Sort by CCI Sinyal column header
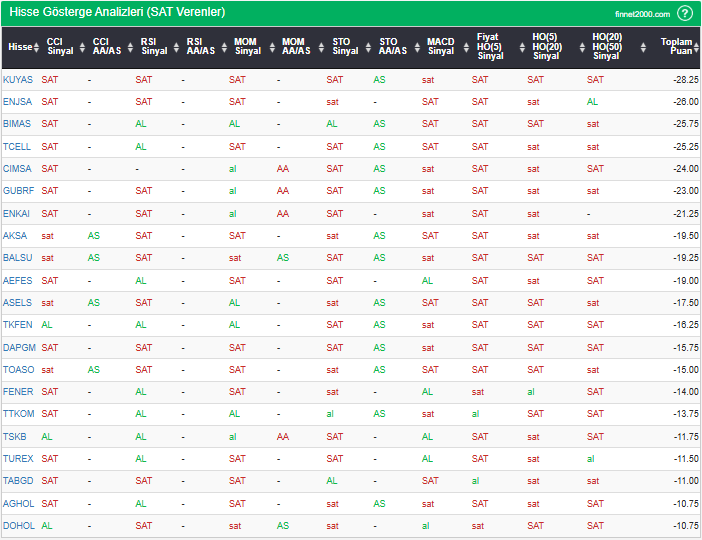The image size is (702, 540). [x=60, y=47]
